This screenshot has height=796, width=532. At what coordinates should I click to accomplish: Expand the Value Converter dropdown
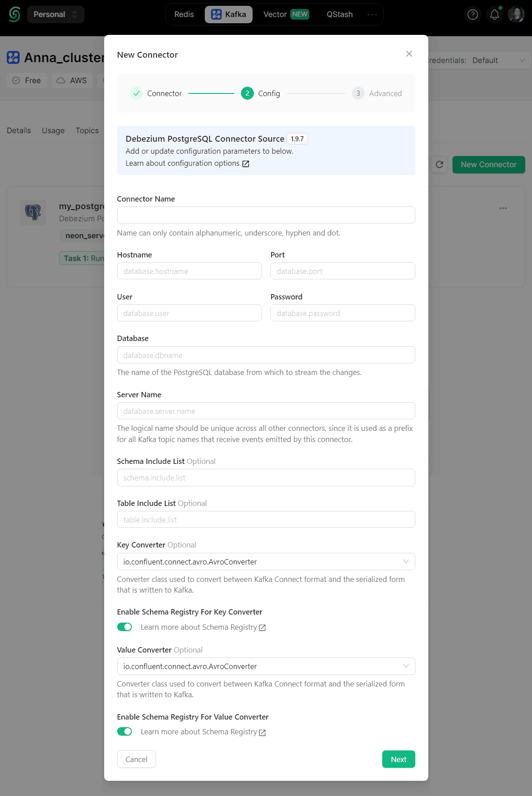click(x=266, y=666)
